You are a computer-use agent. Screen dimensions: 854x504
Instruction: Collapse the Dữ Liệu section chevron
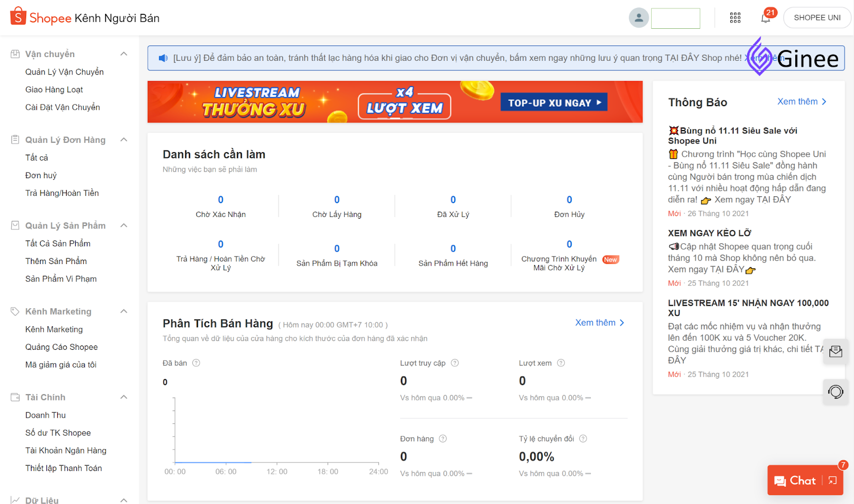pos(124,500)
